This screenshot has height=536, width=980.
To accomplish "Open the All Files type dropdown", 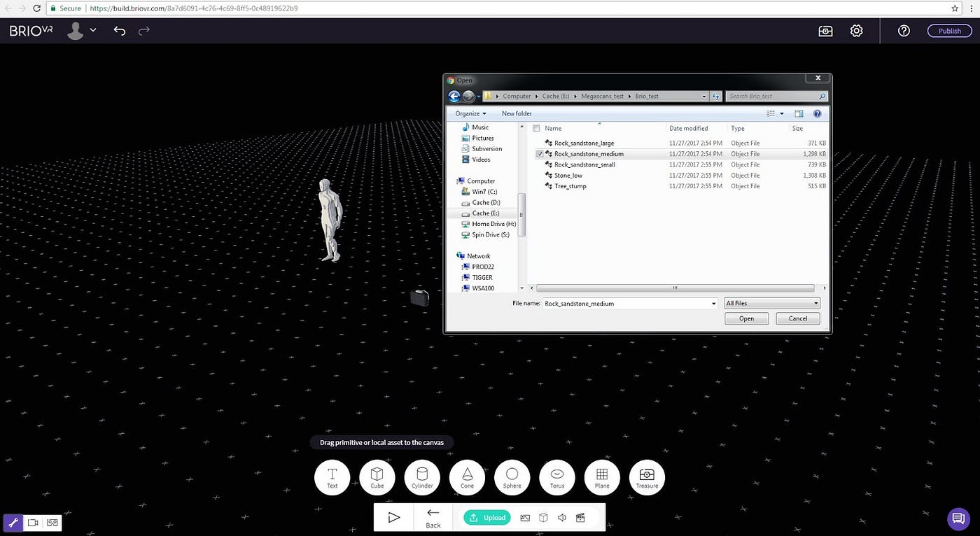I will 772,303.
